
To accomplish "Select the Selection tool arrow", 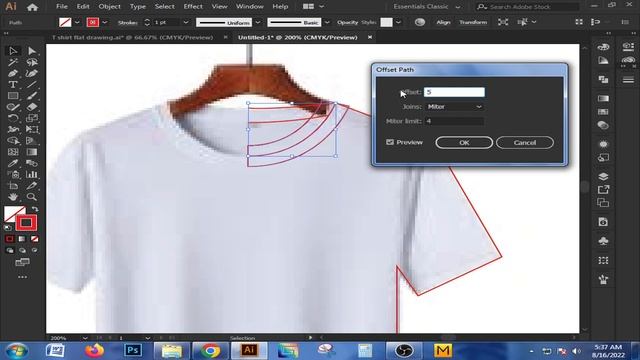I will click(x=13, y=51).
